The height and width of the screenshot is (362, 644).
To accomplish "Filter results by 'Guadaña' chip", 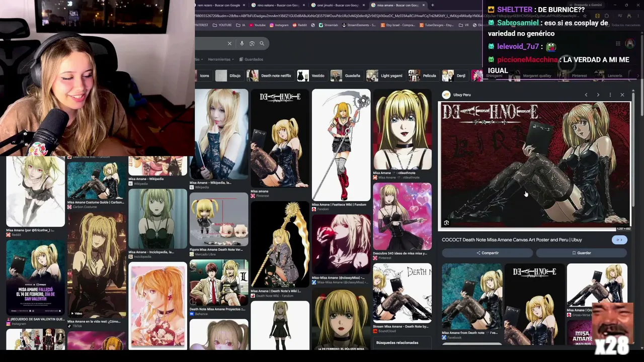I will tap(346, 75).
